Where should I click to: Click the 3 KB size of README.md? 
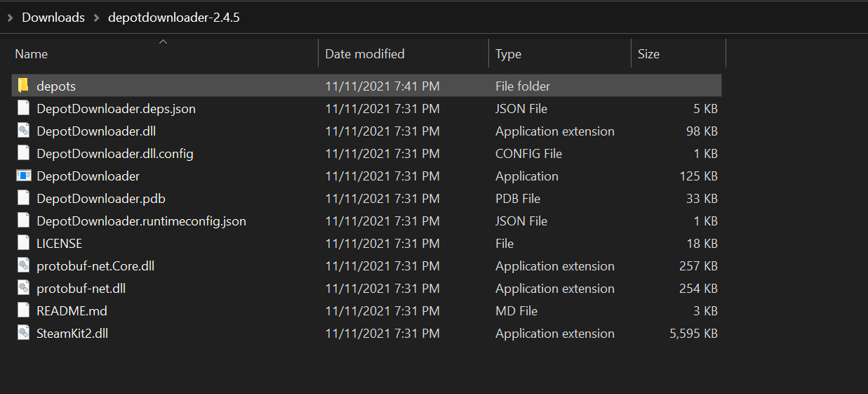[705, 311]
